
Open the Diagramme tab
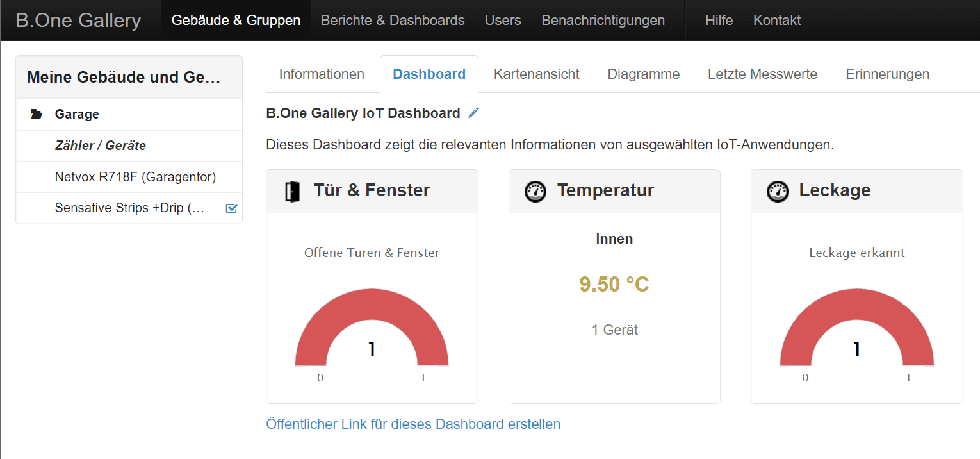[x=644, y=74]
